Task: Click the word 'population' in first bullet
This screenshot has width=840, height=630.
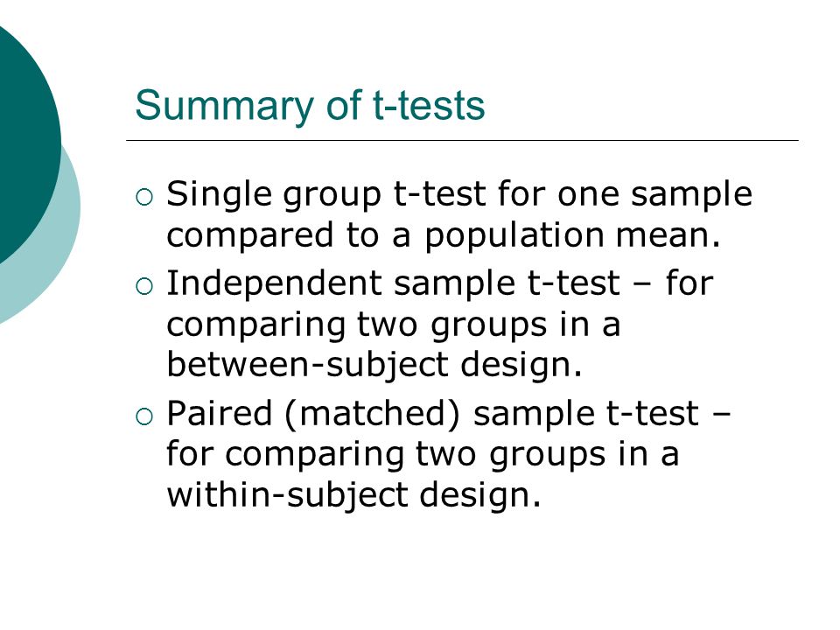Action: (x=514, y=237)
